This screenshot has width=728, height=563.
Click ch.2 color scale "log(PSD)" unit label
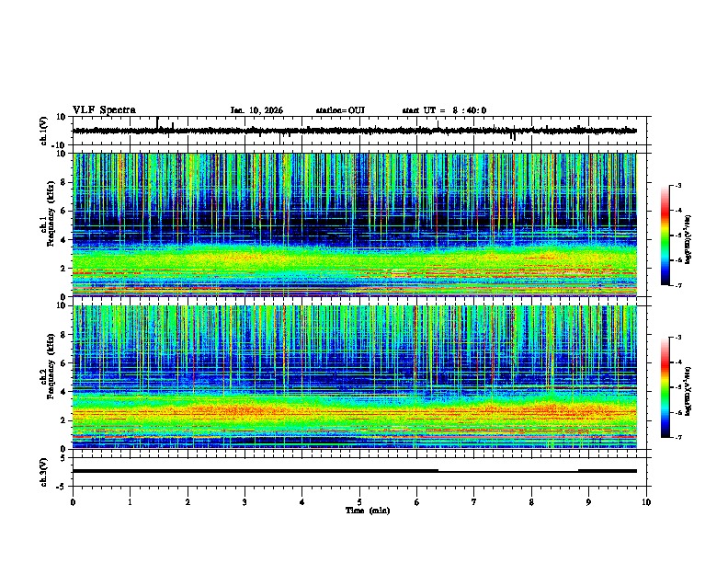tap(688, 391)
